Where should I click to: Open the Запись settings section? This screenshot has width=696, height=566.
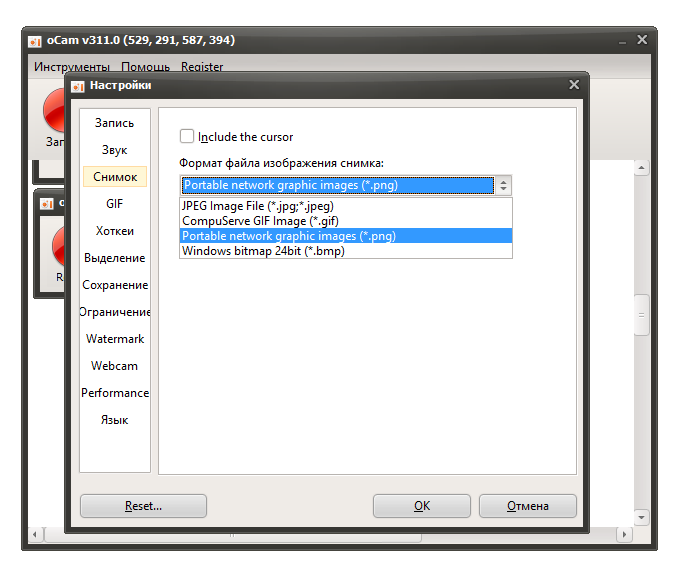point(114,123)
